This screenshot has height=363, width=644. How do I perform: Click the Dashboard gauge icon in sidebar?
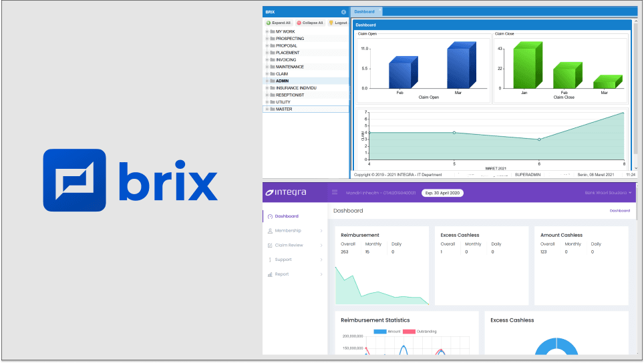click(x=270, y=216)
